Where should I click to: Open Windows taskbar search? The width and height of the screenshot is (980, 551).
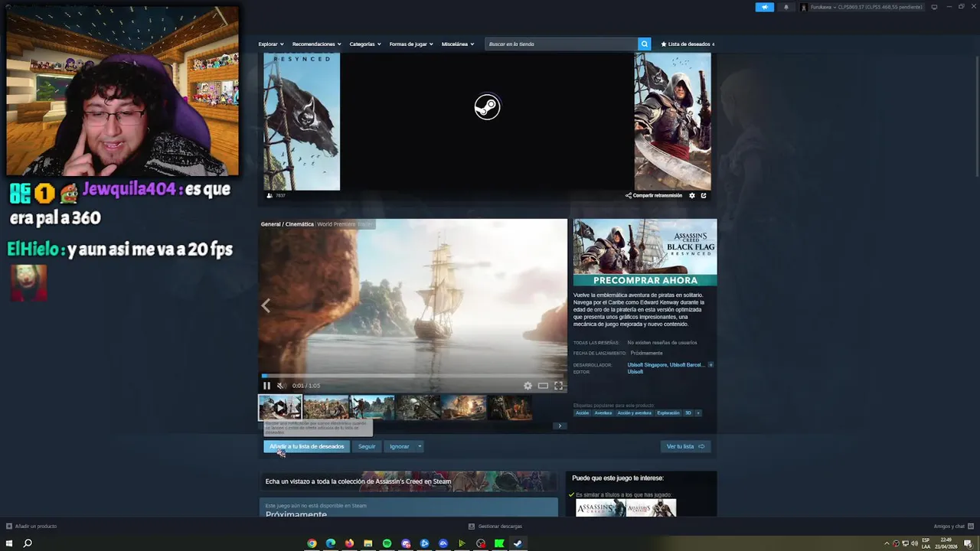pos(28,543)
